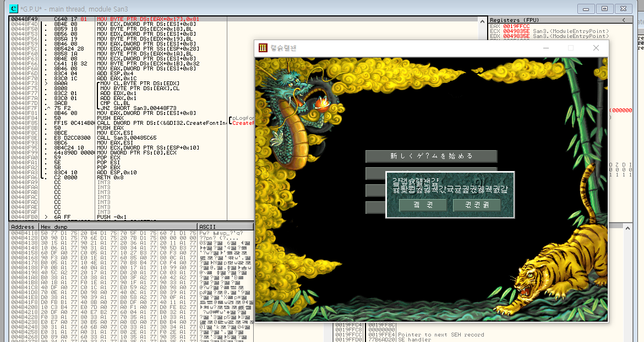Viewport: 644px width, 342px height.
Task: Click the 'Address' column header in dump pane
Action: 24,227
